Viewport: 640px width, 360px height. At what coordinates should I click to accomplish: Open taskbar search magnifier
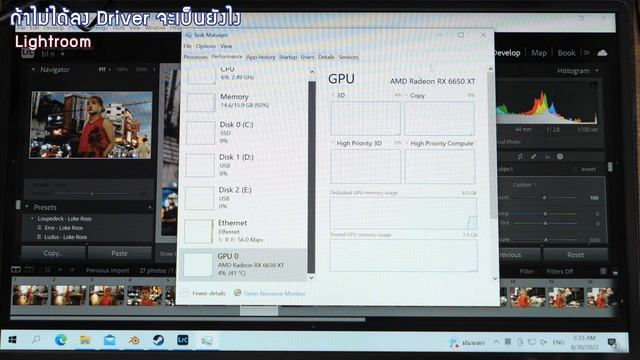pos(36,340)
